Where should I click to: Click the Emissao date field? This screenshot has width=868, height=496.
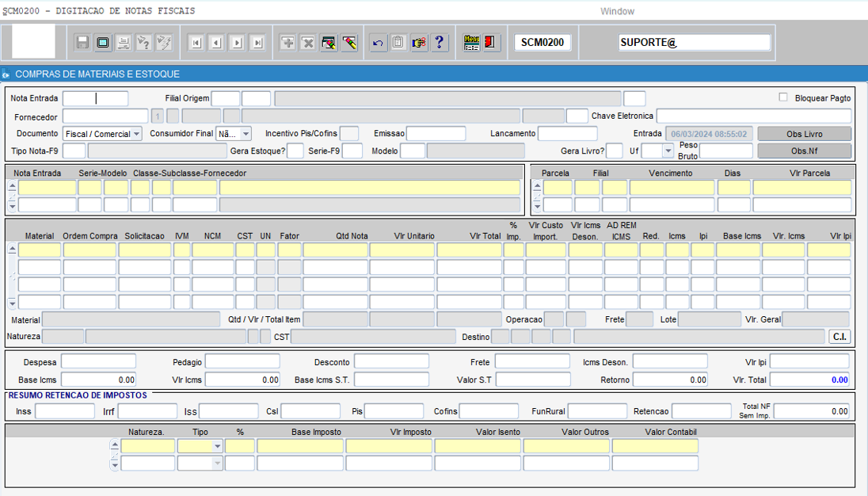coord(436,133)
